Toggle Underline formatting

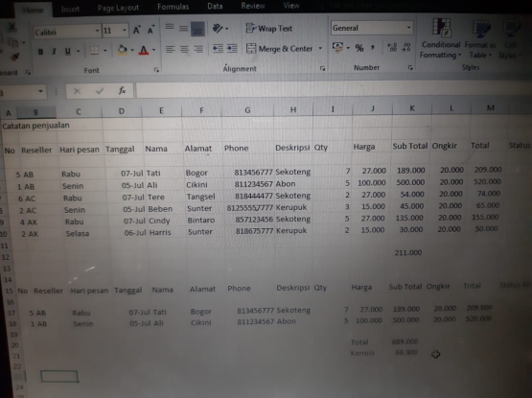tap(67, 51)
